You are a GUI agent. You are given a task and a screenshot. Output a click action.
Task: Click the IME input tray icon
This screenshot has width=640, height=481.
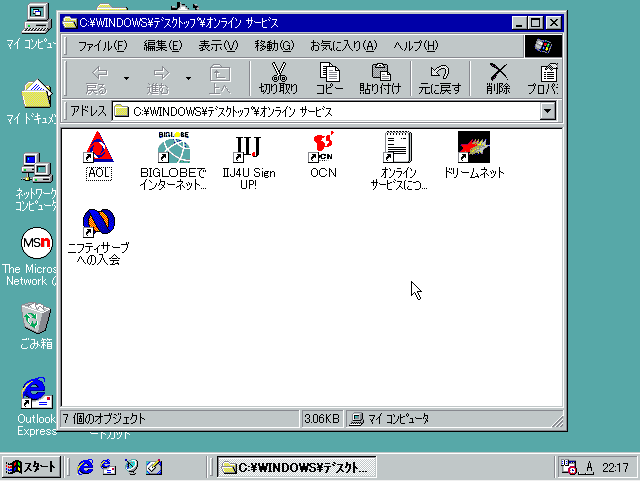click(588, 467)
